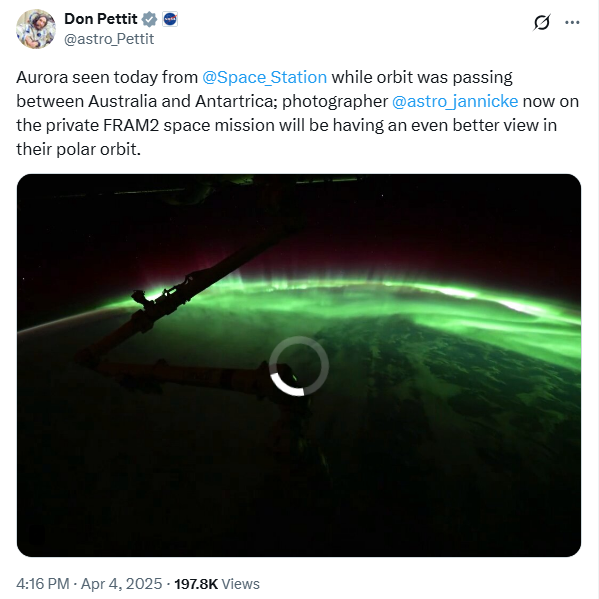The width and height of the screenshot is (599, 599).
Task: Click the blue verified checkmark badge
Action: coord(149,19)
